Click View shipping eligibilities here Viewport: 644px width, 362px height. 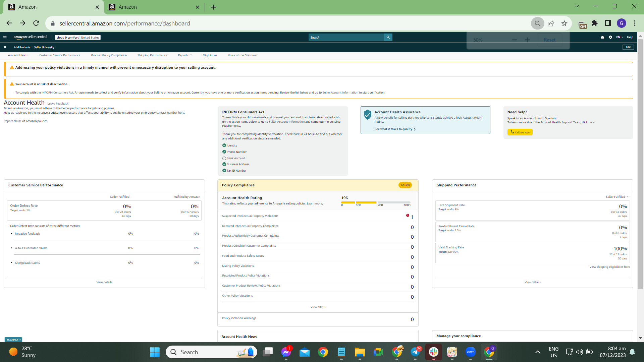pyautogui.click(x=609, y=267)
